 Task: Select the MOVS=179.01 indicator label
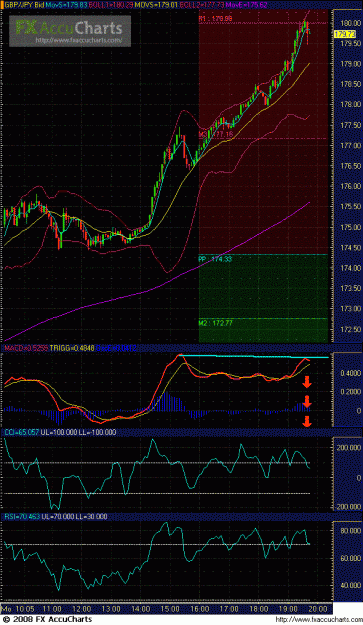(x=156, y=5)
